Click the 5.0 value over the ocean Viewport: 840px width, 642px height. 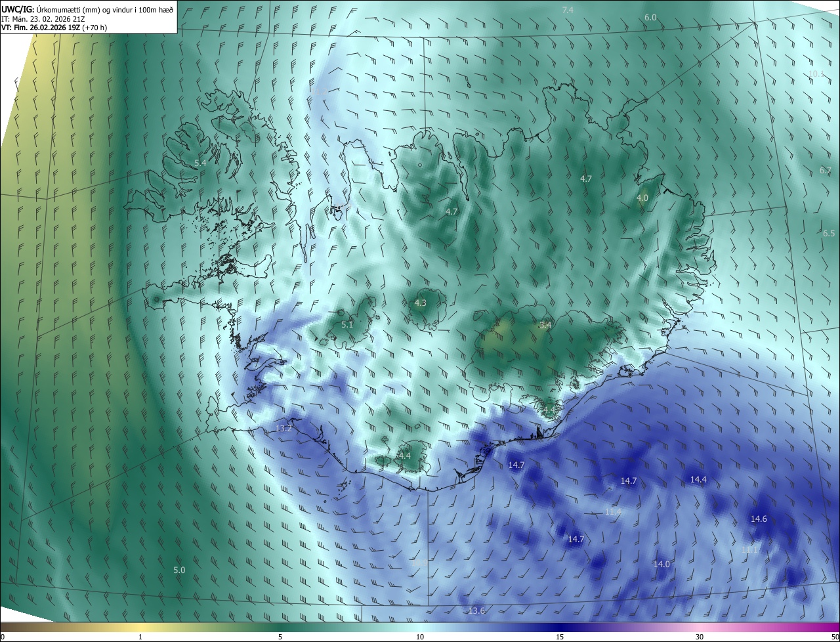tap(179, 570)
